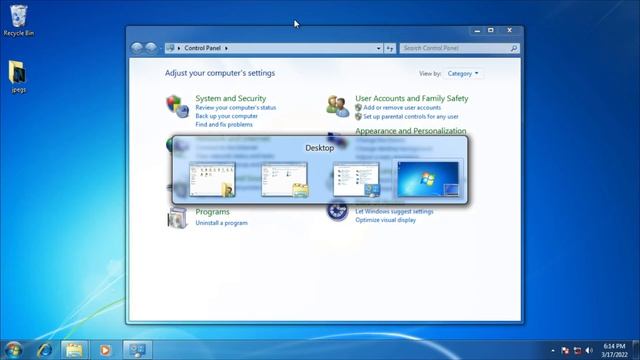Open the Programs category
Viewport: 640px width, 360px height.
click(212, 212)
